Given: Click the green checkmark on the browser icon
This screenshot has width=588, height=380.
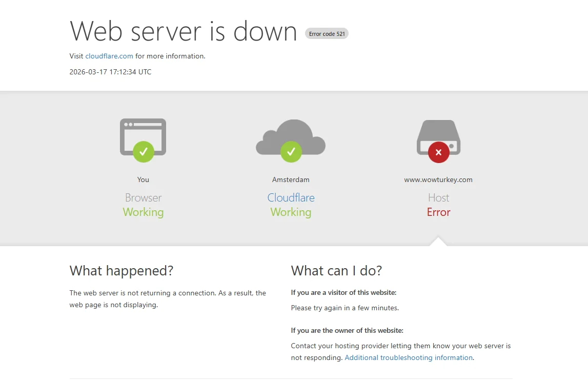Looking at the screenshot, I should pos(144,152).
